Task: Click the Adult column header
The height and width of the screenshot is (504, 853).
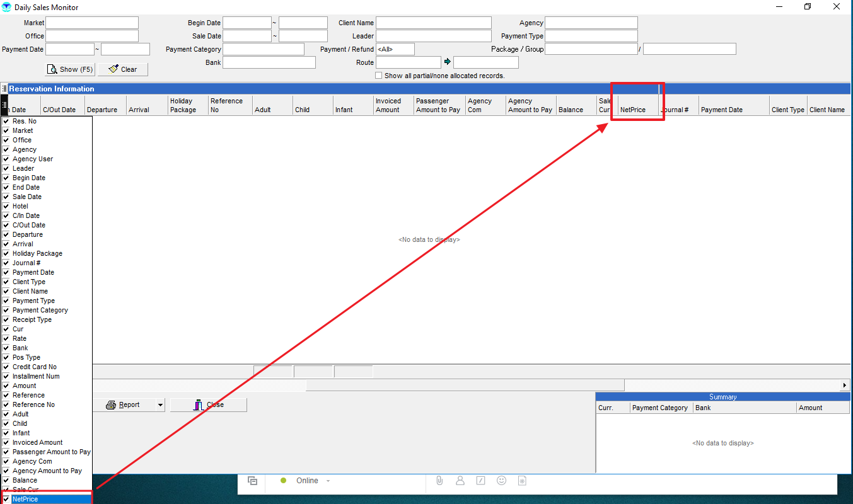Action: pyautogui.click(x=273, y=105)
